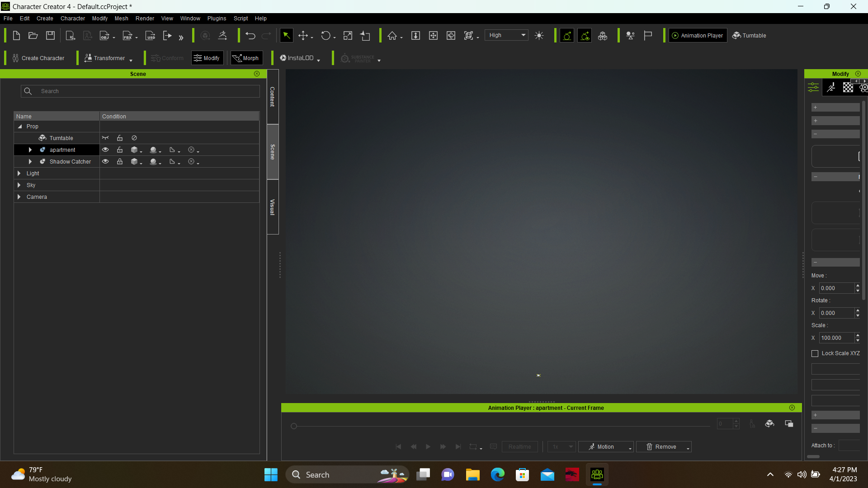Open the InstaLOD dropdown arrow
The width and height of the screenshot is (868, 488).
click(318, 60)
